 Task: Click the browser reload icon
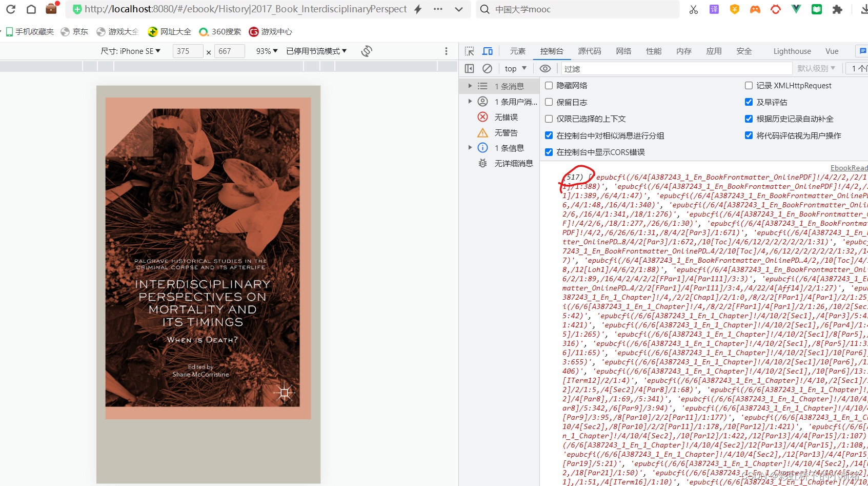[11, 9]
